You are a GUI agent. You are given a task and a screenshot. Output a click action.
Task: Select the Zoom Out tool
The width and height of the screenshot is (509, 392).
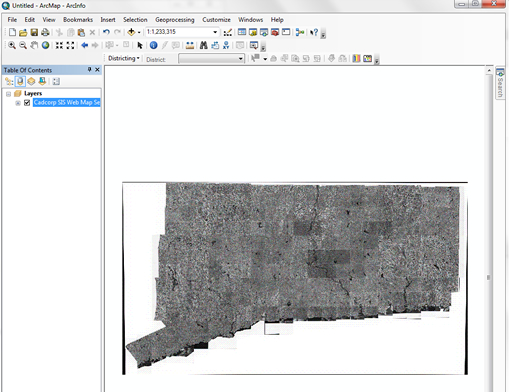[x=23, y=45]
